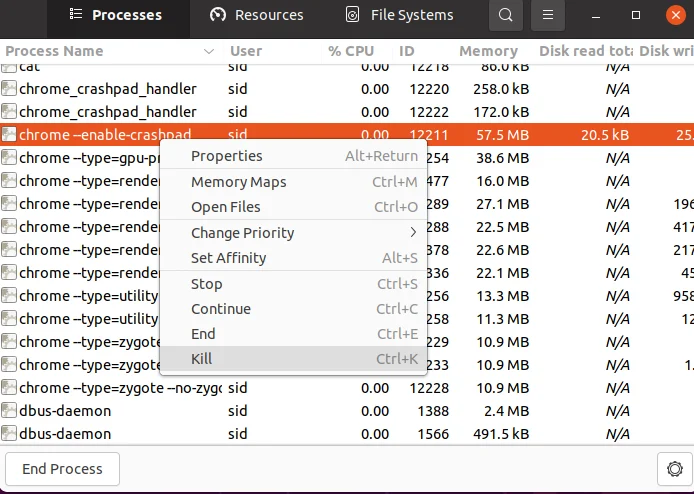694x494 pixels.
Task: Click icon of the 13.3 MB utility row
Action: click(x=9, y=296)
